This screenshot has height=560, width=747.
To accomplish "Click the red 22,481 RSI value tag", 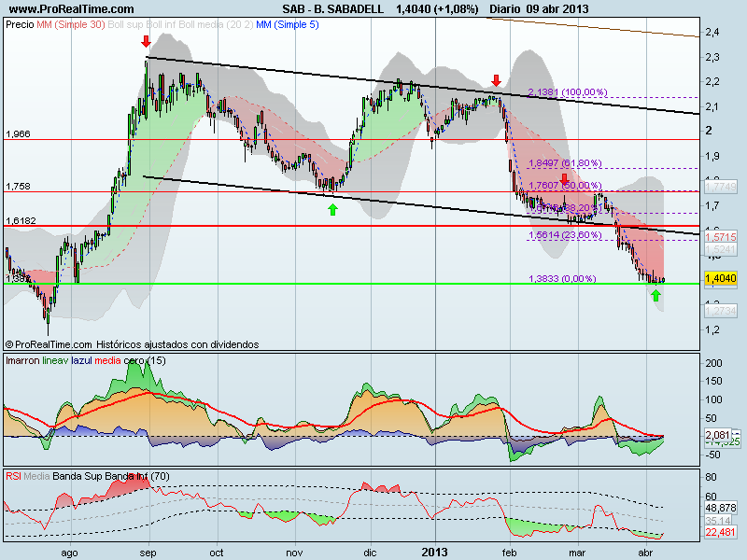I will coord(720,532).
